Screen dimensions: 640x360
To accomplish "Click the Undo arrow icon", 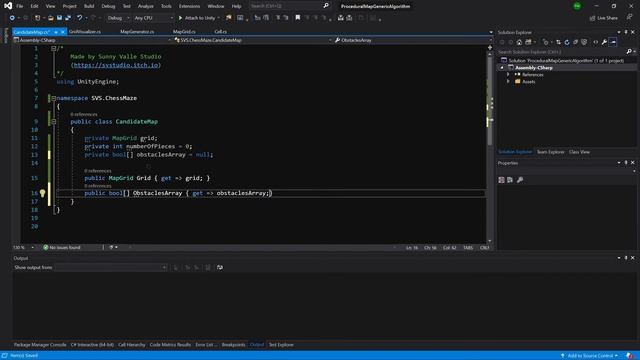I will coord(80,18).
